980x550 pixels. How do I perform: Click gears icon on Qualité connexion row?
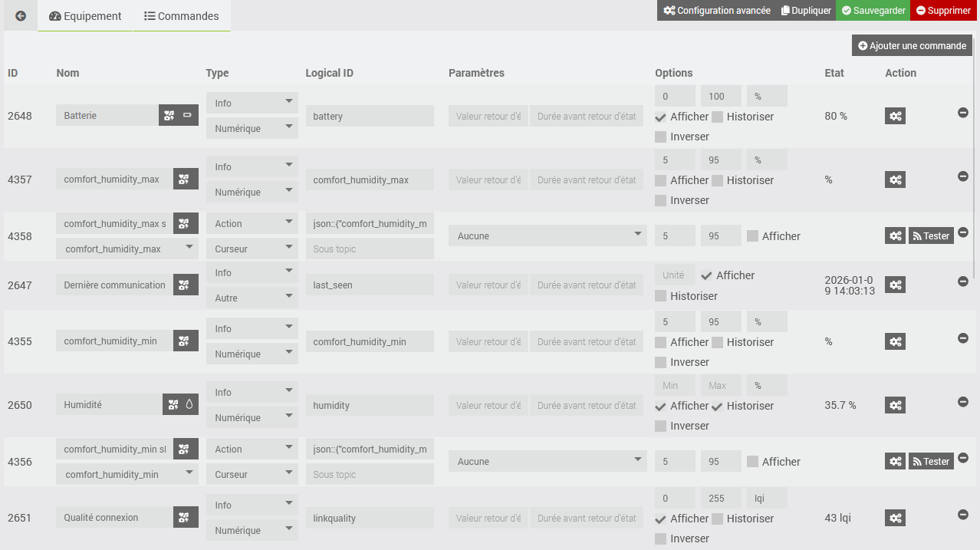pyautogui.click(x=895, y=519)
